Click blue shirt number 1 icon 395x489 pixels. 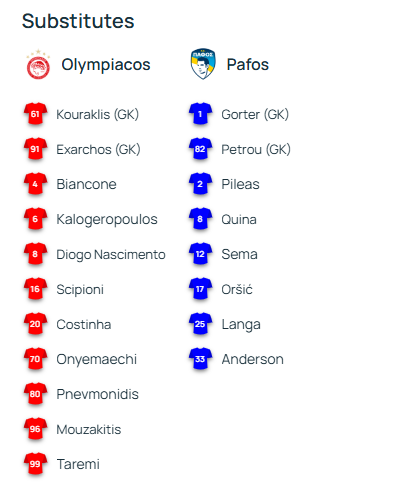[x=200, y=114]
